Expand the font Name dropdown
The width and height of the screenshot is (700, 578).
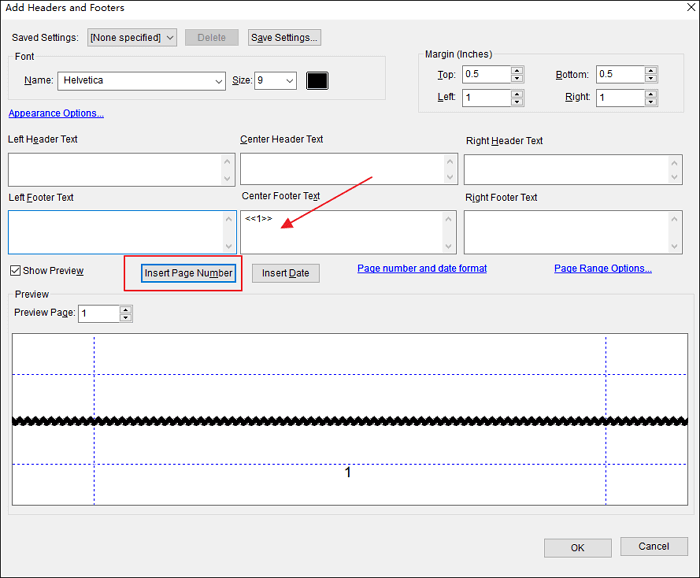pos(142,81)
